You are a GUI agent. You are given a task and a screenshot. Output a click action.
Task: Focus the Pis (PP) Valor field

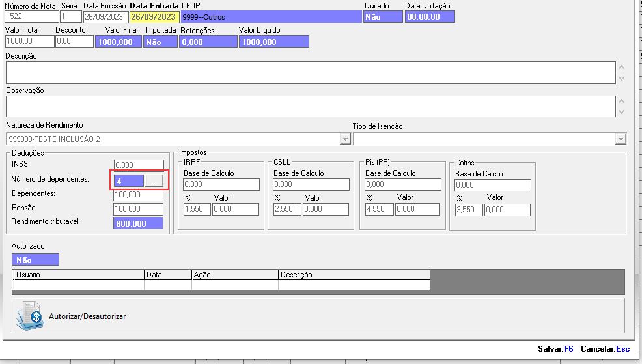click(x=417, y=209)
